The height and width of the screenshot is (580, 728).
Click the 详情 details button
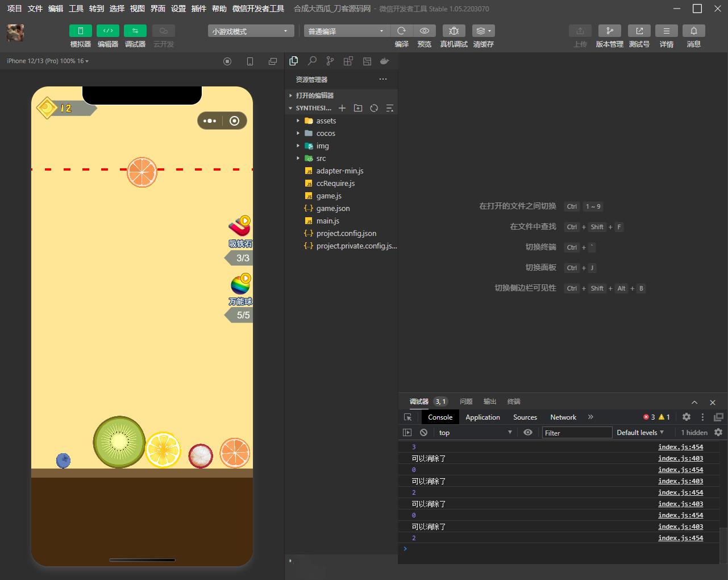click(x=667, y=31)
